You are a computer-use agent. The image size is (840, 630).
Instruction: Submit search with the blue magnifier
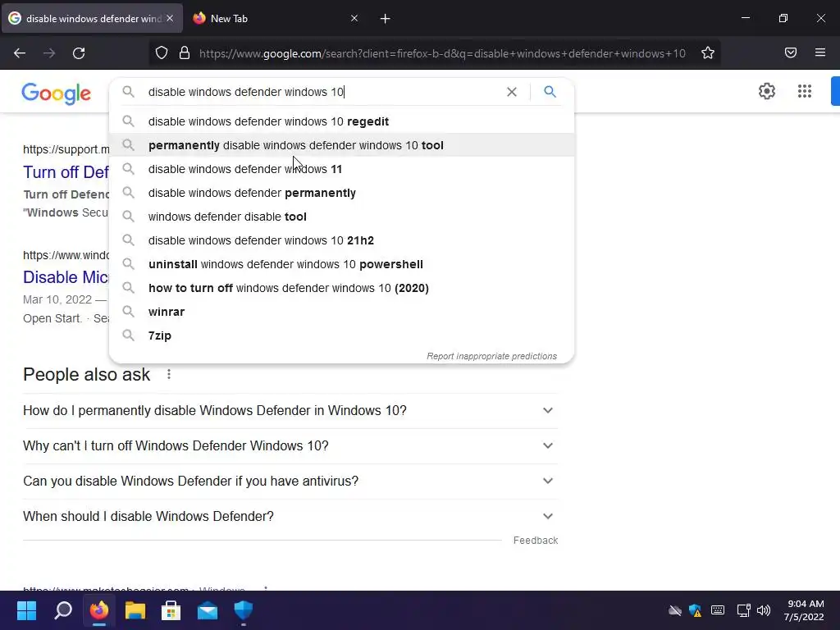[x=550, y=92]
